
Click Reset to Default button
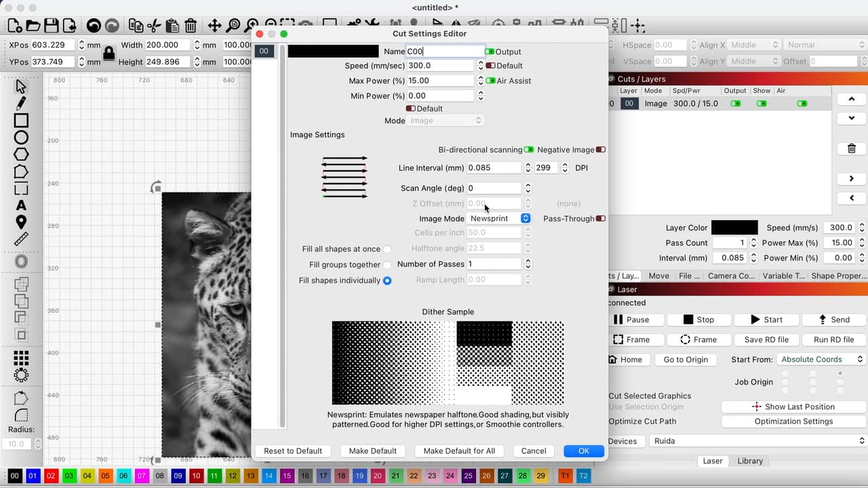pos(293,451)
